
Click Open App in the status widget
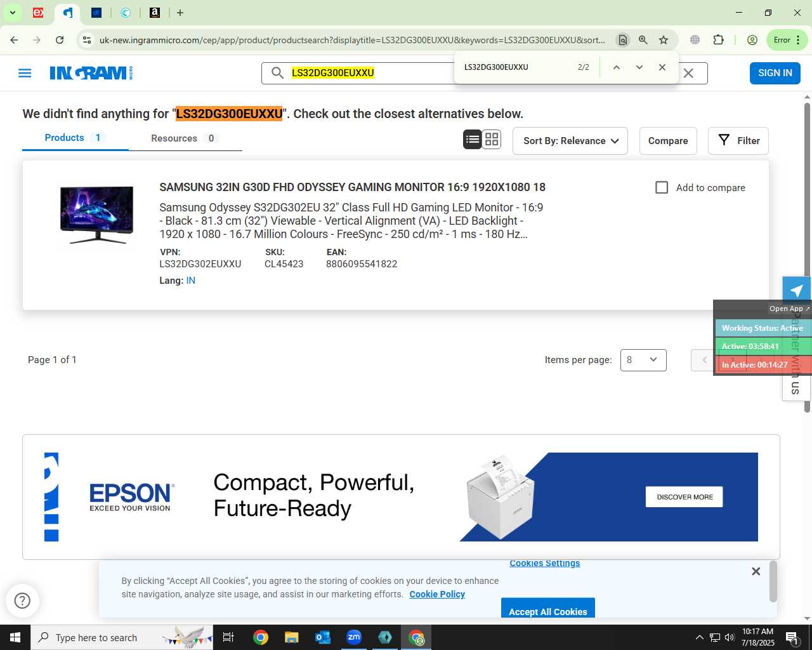(789, 308)
